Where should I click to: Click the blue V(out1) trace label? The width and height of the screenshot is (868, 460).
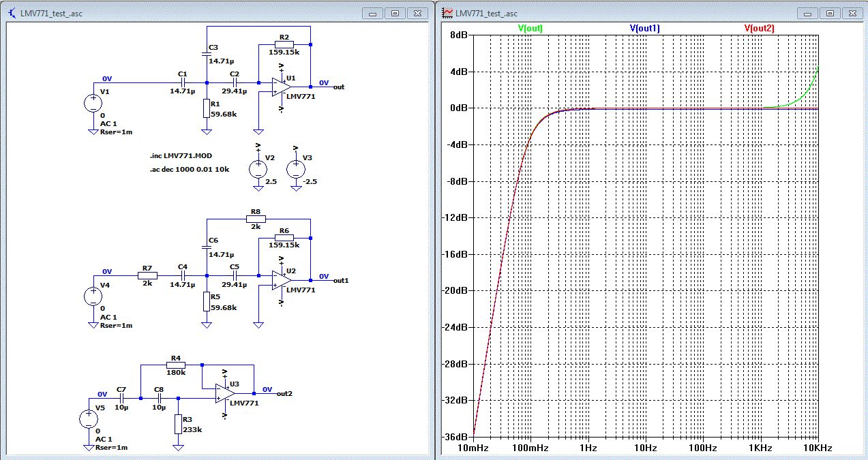point(644,29)
